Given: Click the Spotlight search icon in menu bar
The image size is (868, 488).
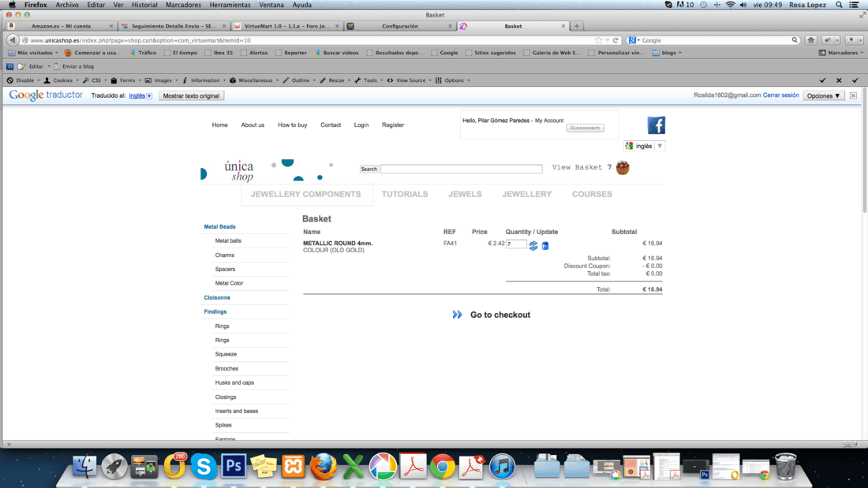Looking at the screenshot, I should pyautogui.click(x=840, y=5).
